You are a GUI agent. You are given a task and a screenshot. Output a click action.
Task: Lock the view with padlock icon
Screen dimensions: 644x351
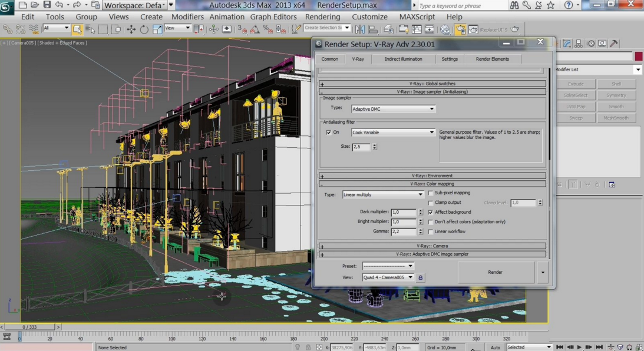[x=420, y=277]
